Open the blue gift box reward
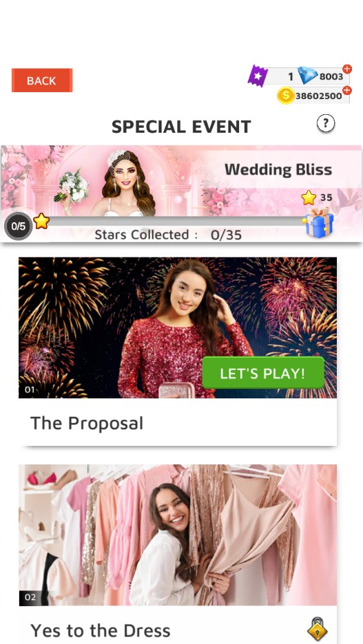Image resolution: width=363 pixels, height=644 pixels. [x=319, y=222]
